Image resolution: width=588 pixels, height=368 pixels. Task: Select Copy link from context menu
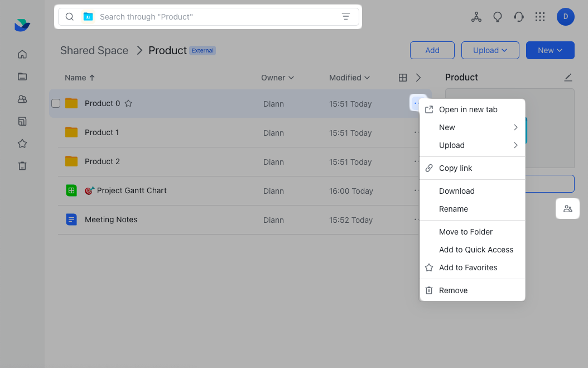[455, 168]
